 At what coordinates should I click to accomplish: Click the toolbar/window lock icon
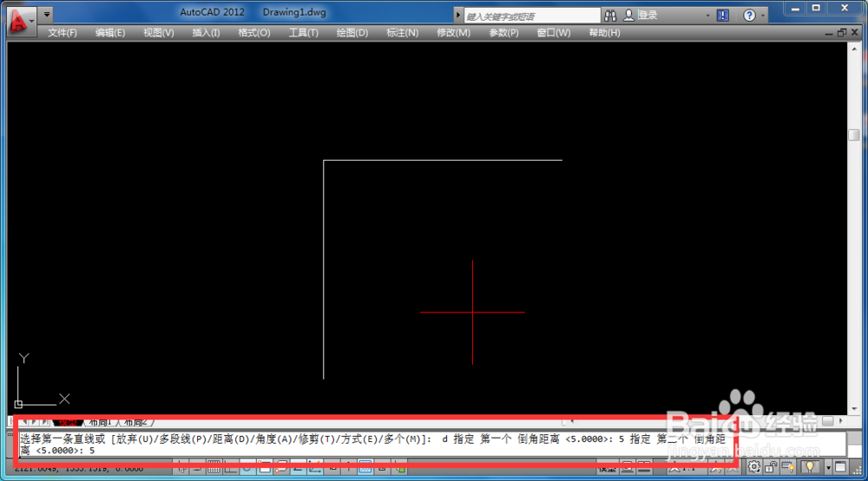[x=771, y=467]
